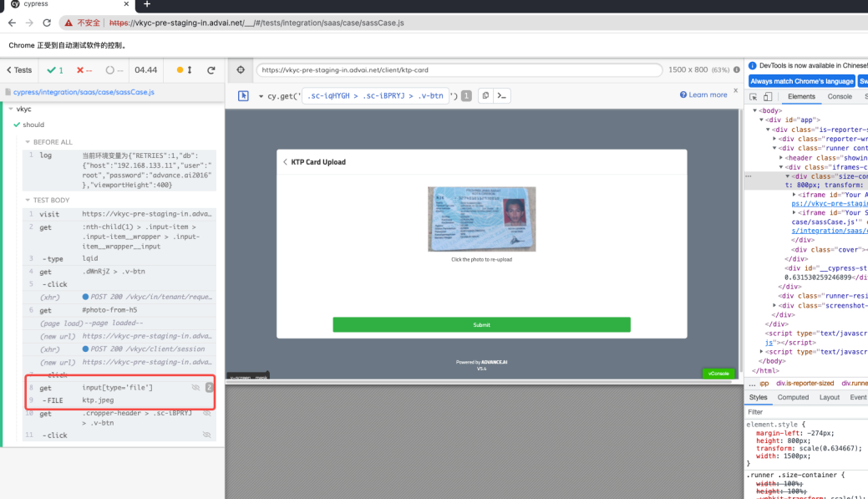Toggle DevTools device toolbar
The image size is (868, 499).
coord(768,97)
